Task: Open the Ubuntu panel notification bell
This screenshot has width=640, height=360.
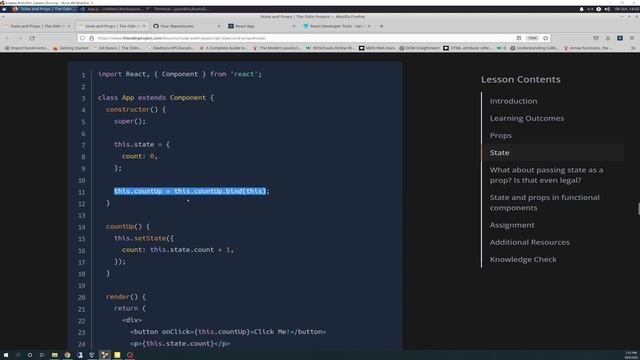Action: tap(581, 9)
